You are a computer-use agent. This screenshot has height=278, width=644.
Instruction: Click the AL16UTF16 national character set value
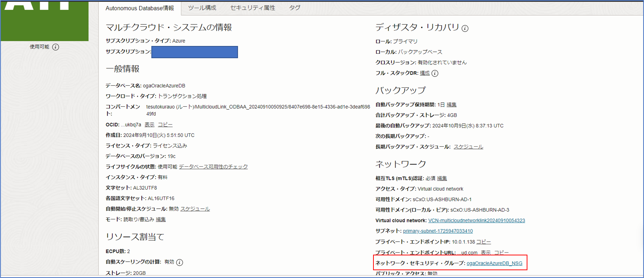point(161,198)
